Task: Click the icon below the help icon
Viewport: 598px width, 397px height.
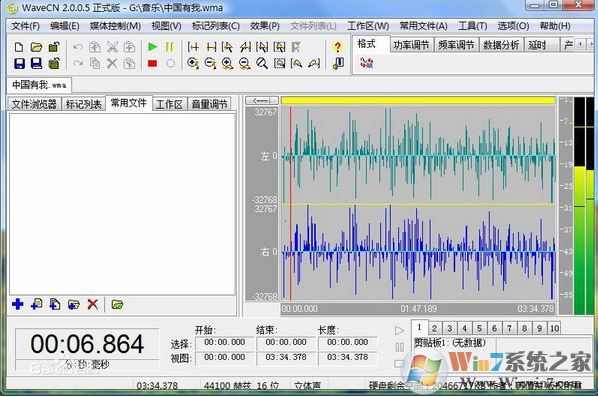Action: pyautogui.click(x=338, y=63)
